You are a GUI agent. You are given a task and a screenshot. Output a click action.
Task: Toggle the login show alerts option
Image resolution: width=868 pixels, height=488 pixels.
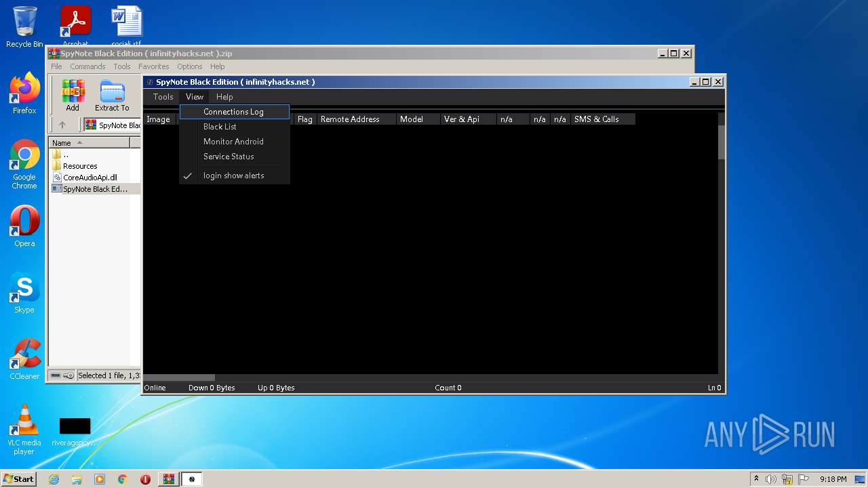click(235, 176)
